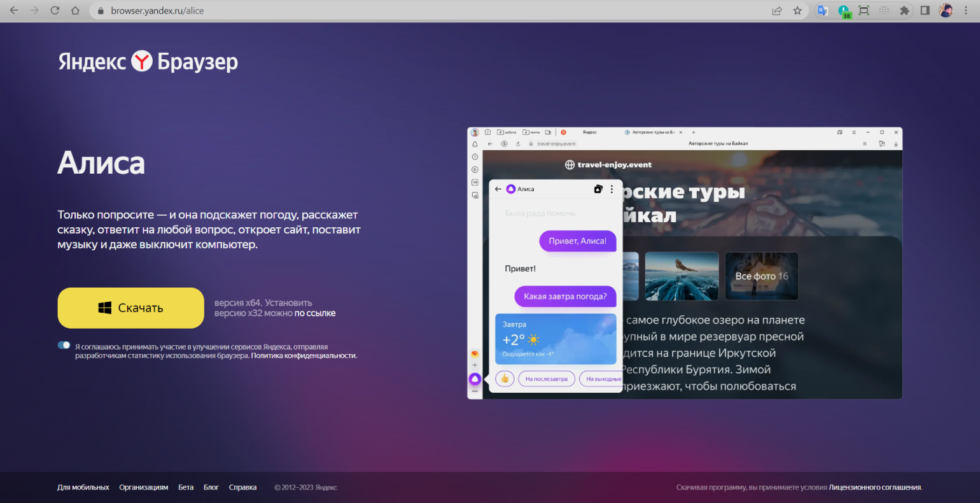Share this page via toolbar share icon
The height and width of the screenshot is (503, 980).
[x=777, y=11]
